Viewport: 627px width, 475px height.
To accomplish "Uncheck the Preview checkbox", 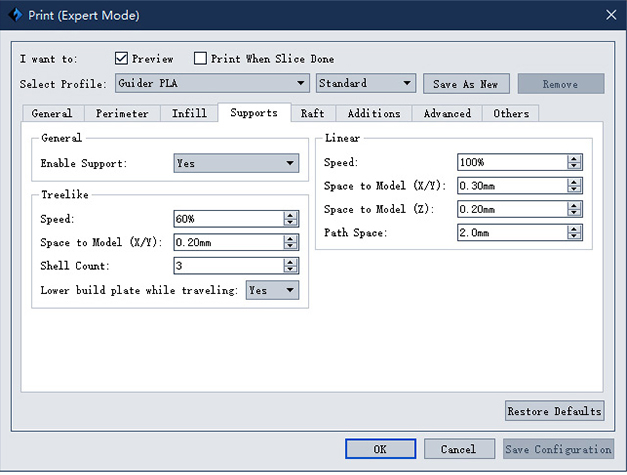I will pyautogui.click(x=121, y=58).
